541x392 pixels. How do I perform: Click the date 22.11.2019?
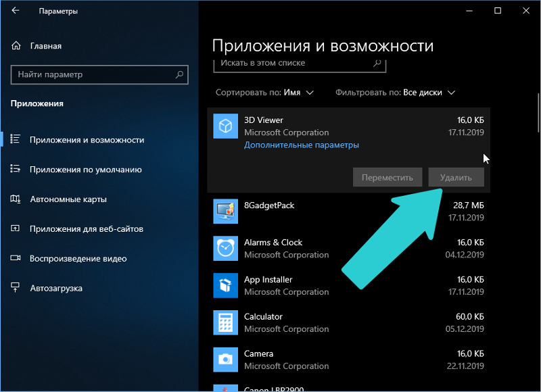(465, 366)
